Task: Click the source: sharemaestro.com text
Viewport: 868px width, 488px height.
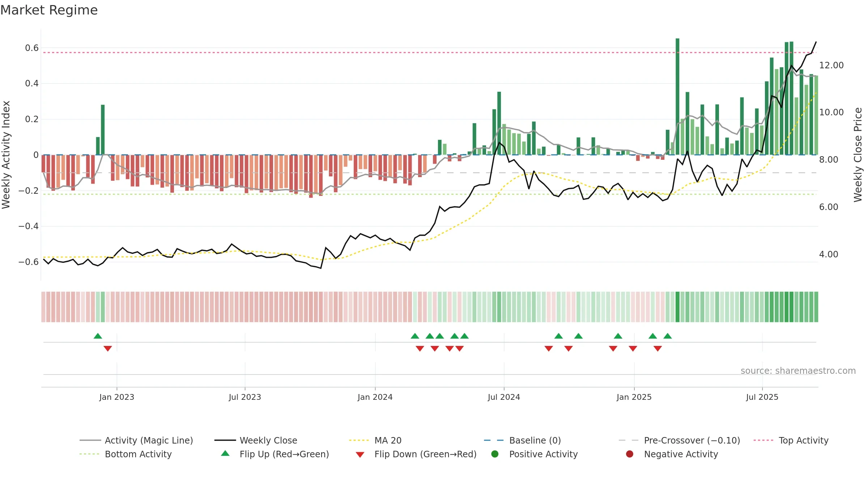Action: (x=798, y=371)
